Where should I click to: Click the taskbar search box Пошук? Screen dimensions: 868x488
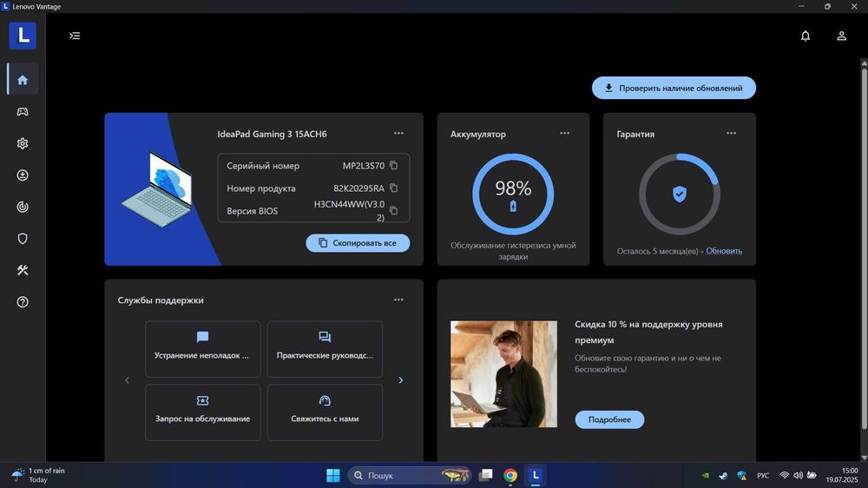coord(410,475)
